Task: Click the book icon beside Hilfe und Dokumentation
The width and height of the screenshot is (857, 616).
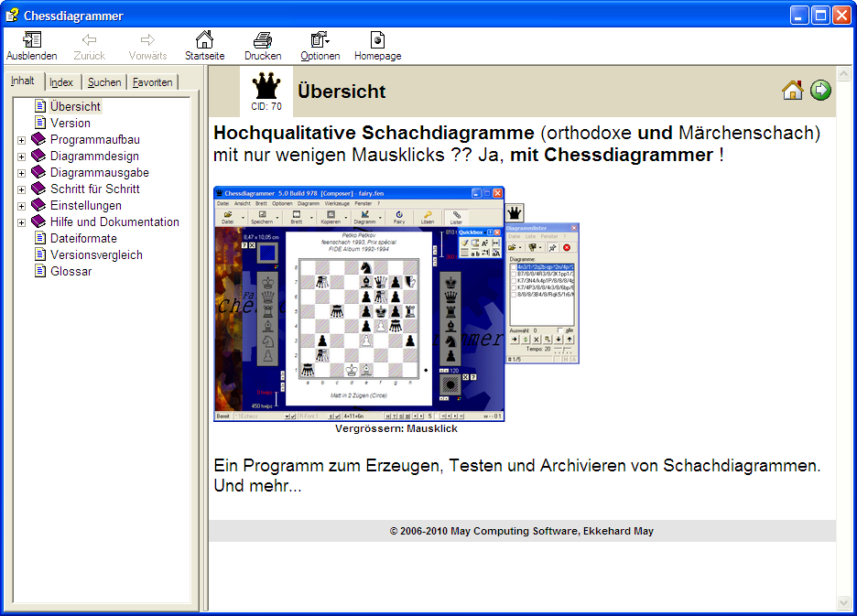Action: (x=38, y=221)
